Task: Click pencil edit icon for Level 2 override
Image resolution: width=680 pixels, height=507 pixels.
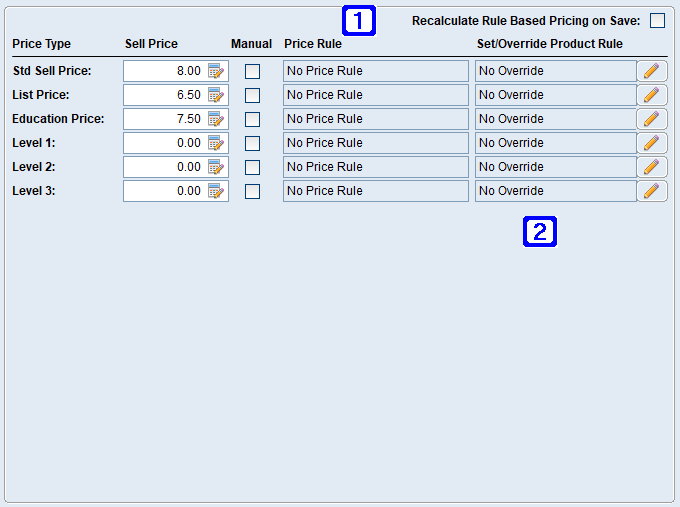Action: [651, 167]
